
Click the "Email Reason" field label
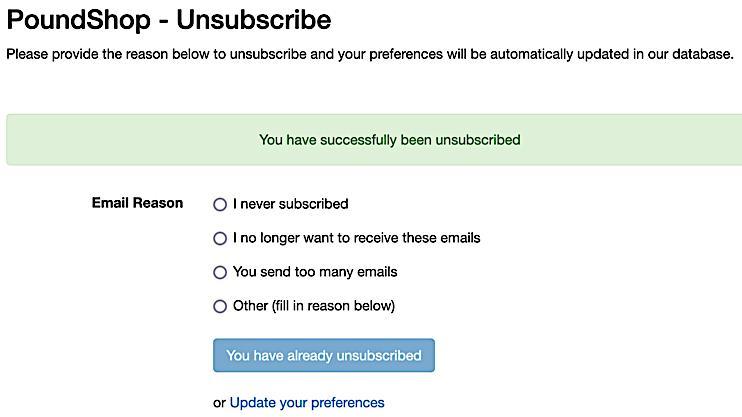137,203
